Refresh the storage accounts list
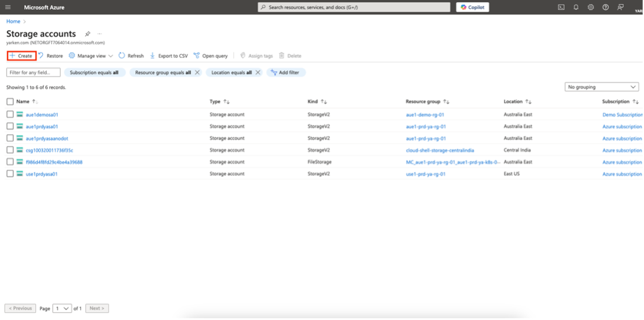The image size is (644, 320). 131,56
